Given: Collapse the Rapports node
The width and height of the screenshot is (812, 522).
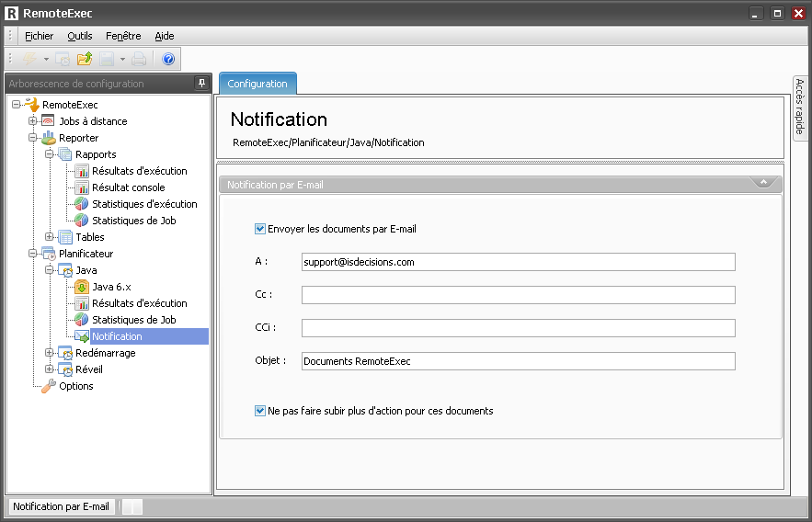Looking at the screenshot, I should [x=49, y=154].
